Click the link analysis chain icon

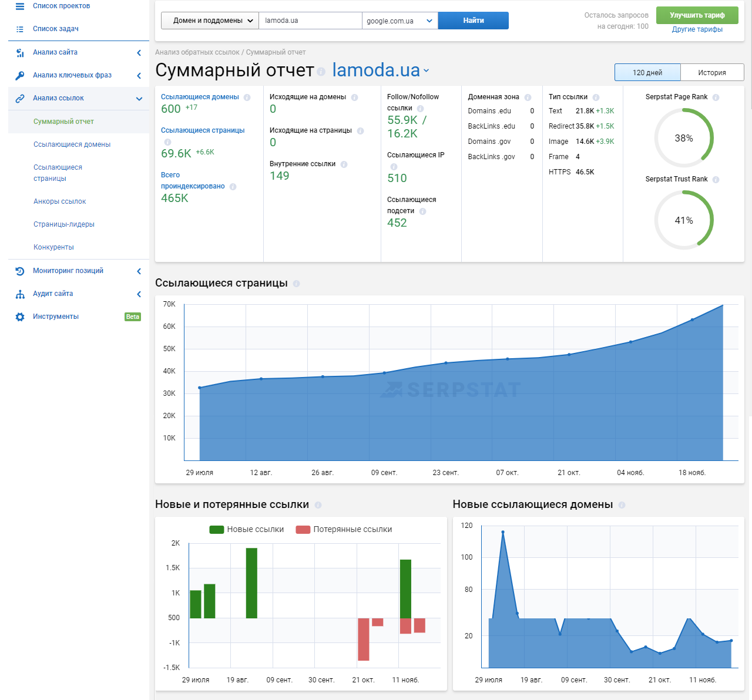pos(20,98)
